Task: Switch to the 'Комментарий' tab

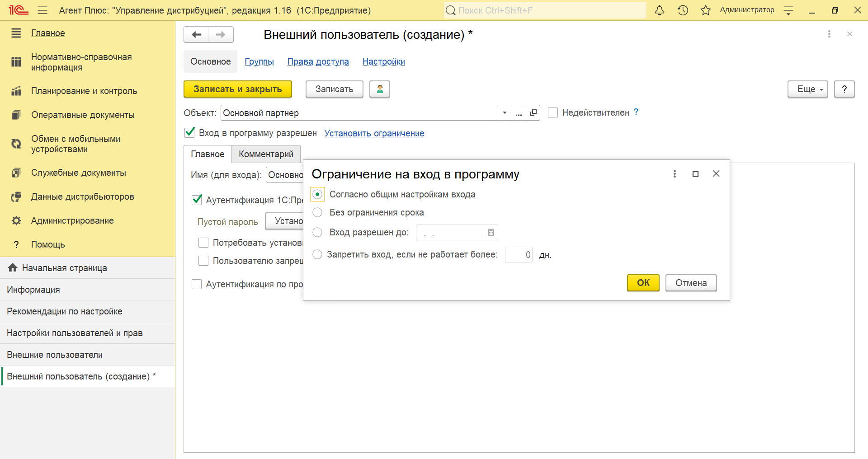Action: click(x=266, y=154)
